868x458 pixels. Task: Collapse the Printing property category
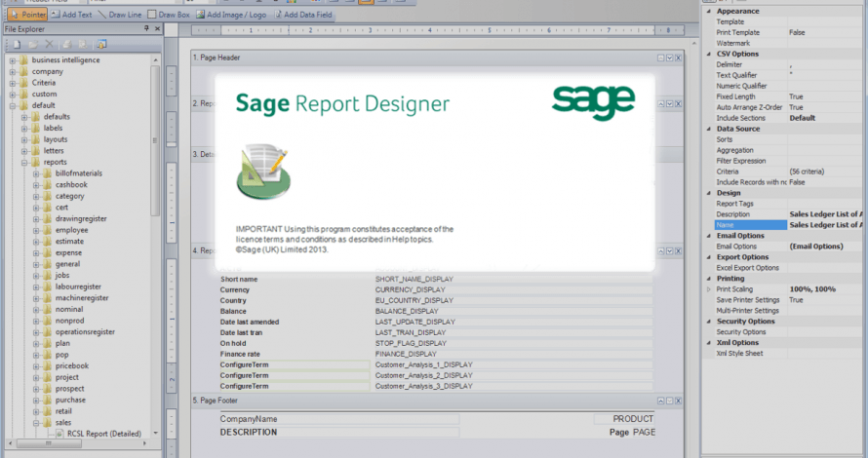[709, 279]
